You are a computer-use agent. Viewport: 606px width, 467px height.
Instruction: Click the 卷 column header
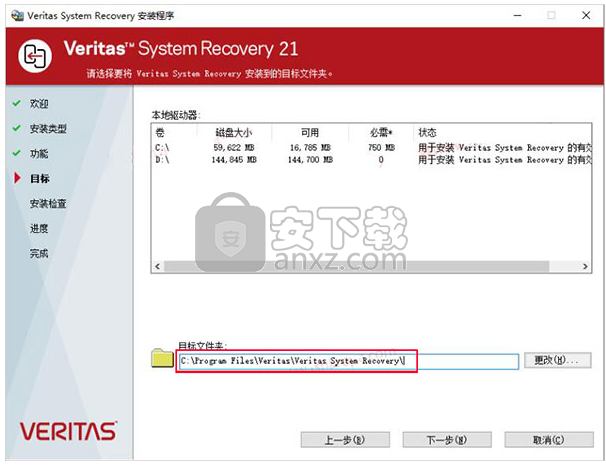click(x=160, y=133)
